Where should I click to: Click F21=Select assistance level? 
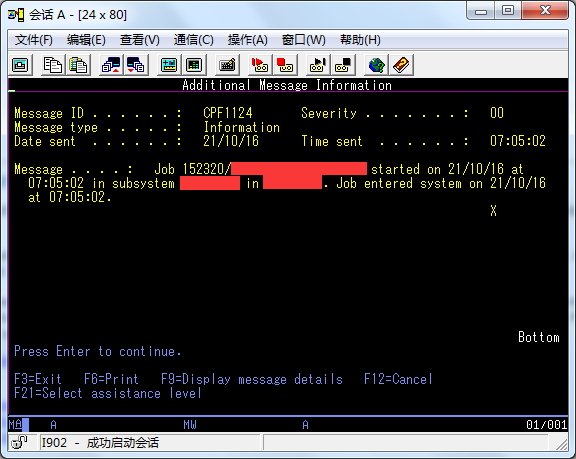(108, 393)
